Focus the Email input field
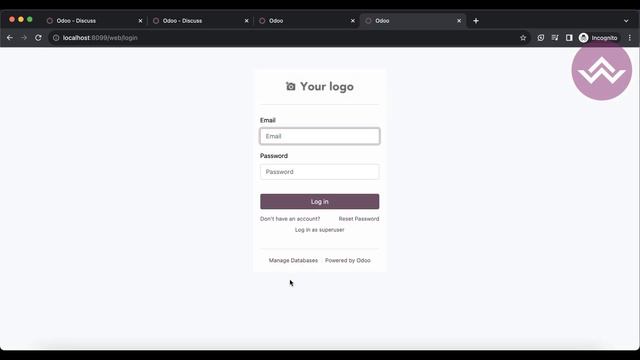This screenshot has width=640, height=360. (x=320, y=136)
